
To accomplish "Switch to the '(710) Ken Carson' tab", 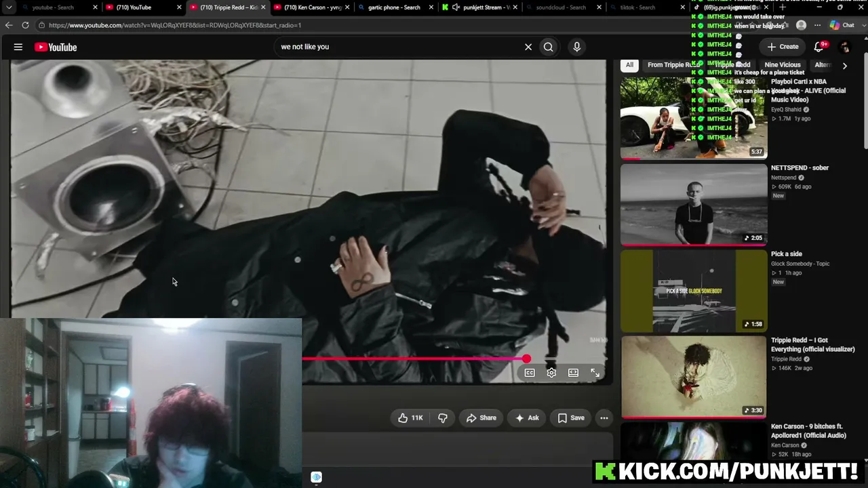I will 311,7.
